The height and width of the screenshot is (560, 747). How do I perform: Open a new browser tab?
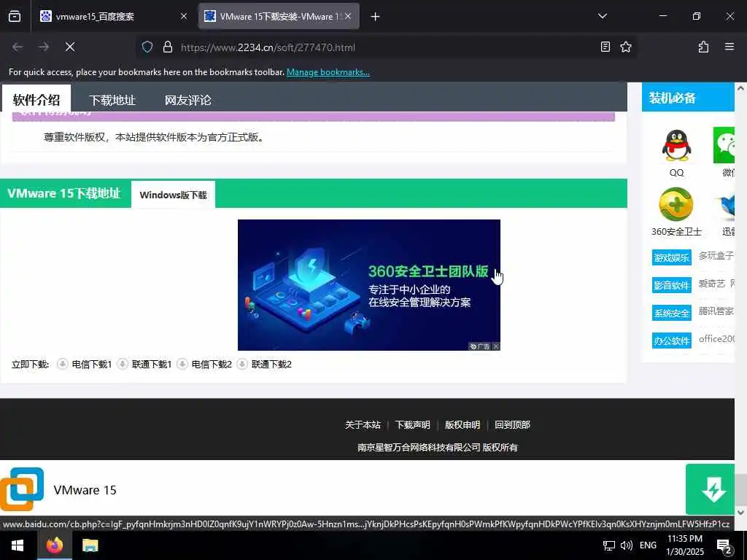pos(375,17)
